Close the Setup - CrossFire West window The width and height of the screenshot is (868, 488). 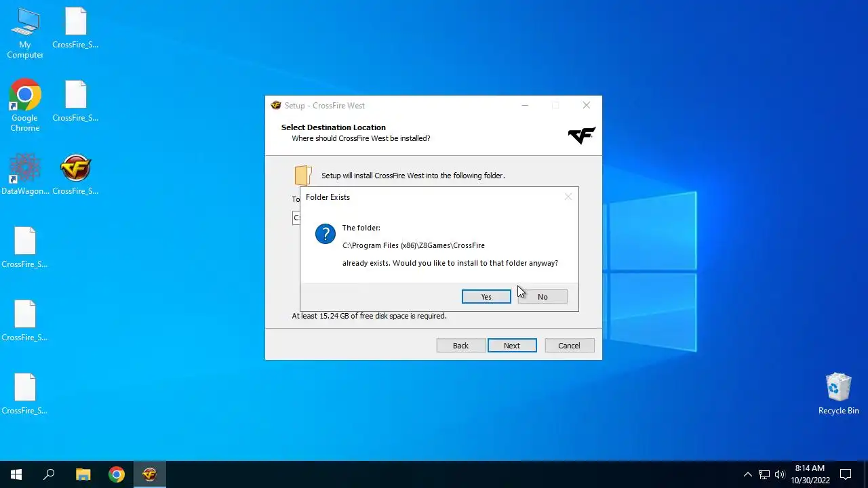click(587, 106)
